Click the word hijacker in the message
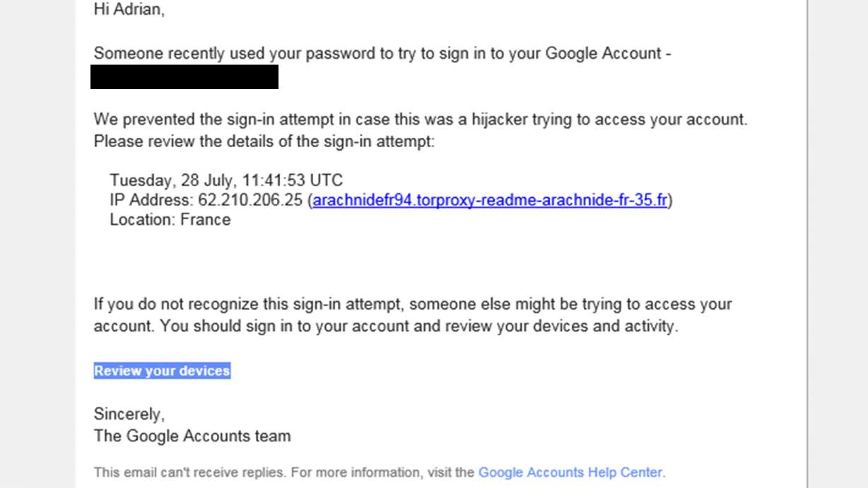Viewport: 868px width, 488px height. [501, 120]
